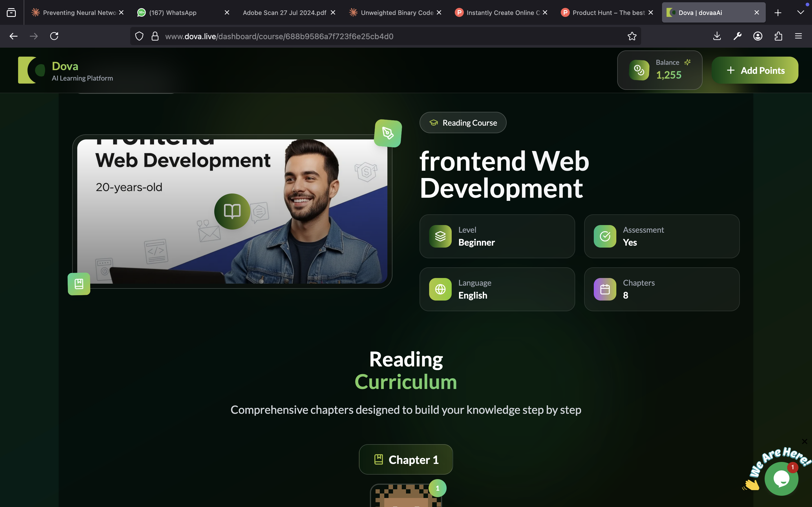Bookmark this page with star icon

pyautogui.click(x=632, y=36)
